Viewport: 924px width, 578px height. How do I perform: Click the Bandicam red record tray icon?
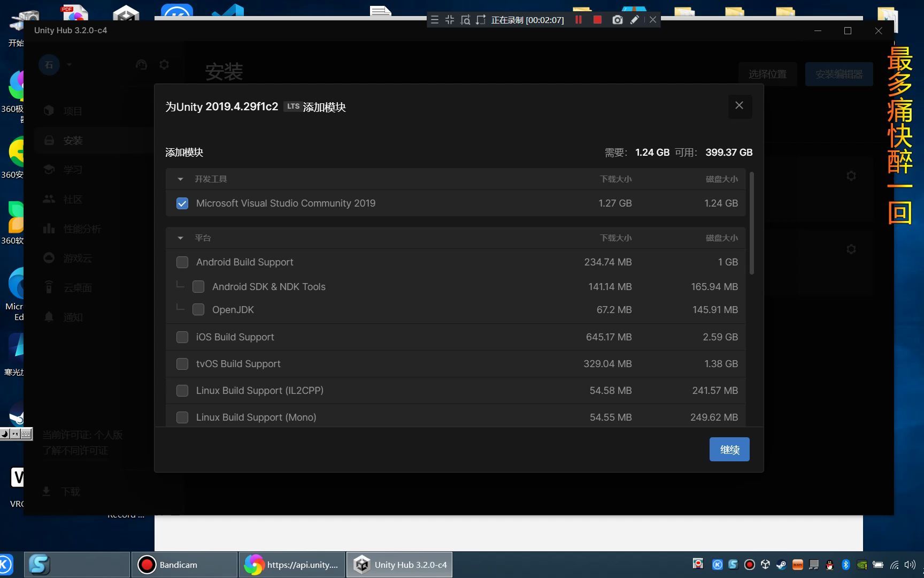click(750, 565)
